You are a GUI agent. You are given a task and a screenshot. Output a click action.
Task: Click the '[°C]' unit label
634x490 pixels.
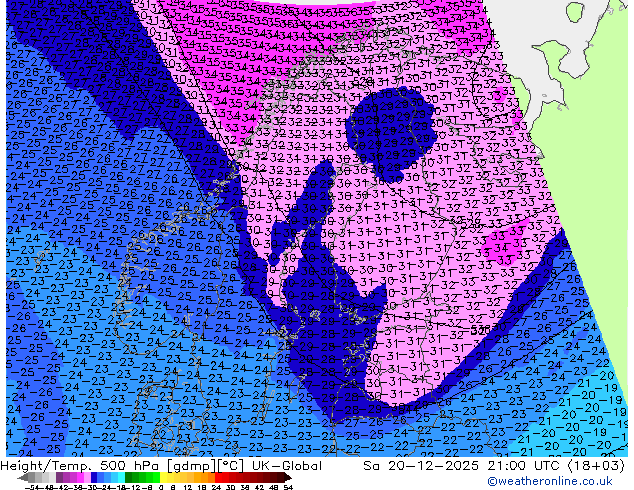point(229,466)
